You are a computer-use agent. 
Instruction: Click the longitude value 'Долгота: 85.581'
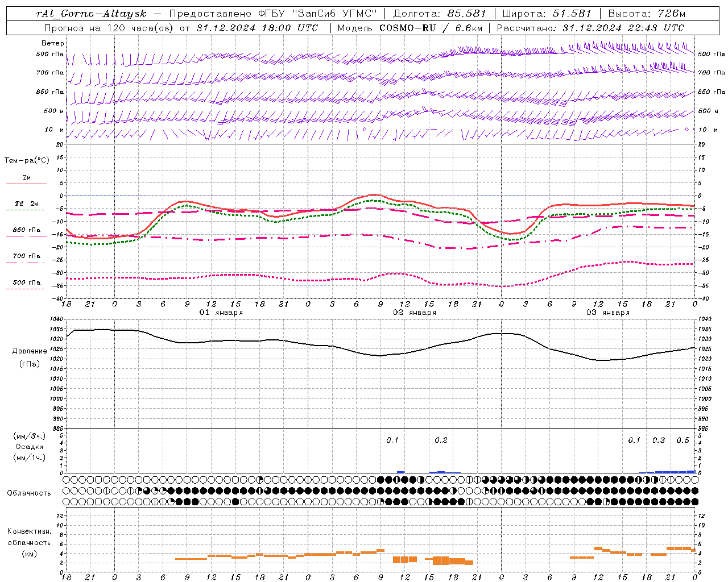pos(440,14)
